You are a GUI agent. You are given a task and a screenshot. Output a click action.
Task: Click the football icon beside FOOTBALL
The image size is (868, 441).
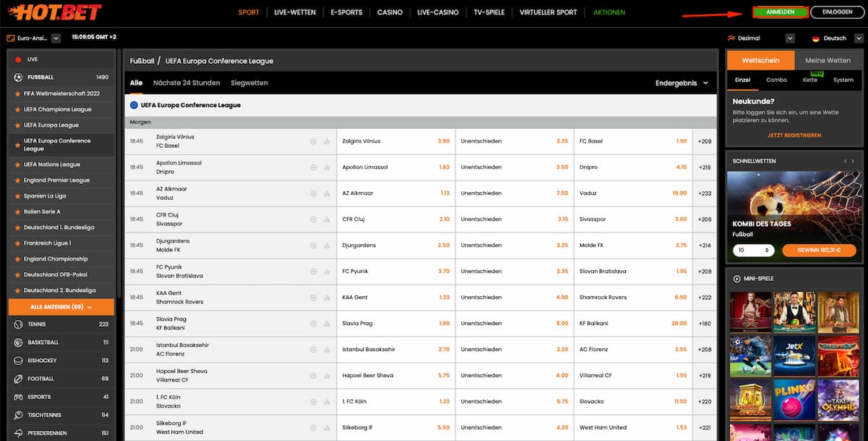click(18, 379)
